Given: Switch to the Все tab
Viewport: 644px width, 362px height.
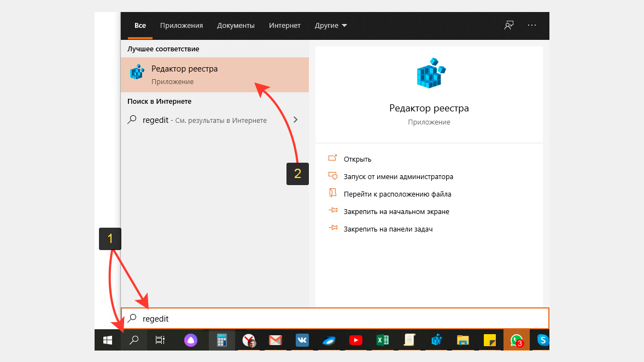Looking at the screenshot, I should point(140,26).
